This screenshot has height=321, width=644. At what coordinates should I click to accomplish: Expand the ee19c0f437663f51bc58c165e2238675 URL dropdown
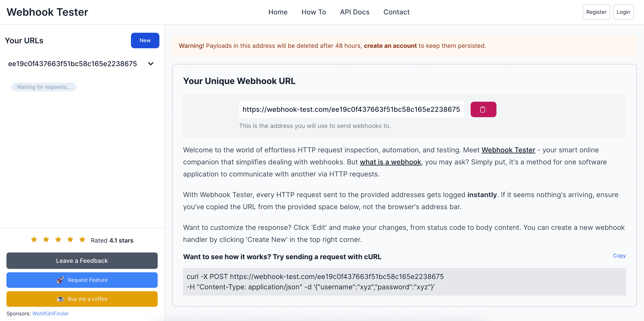click(x=151, y=64)
